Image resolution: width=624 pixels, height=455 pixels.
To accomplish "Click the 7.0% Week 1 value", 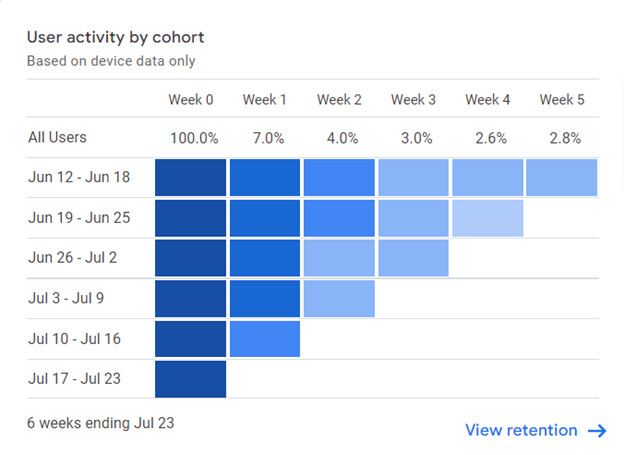I will 264,138.
